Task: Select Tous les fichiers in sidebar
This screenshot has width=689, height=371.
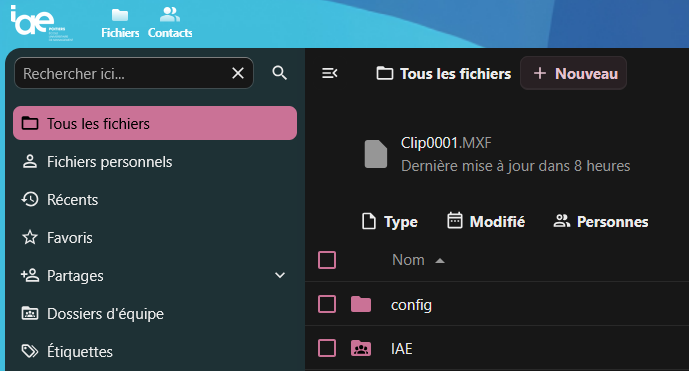Action: point(155,124)
